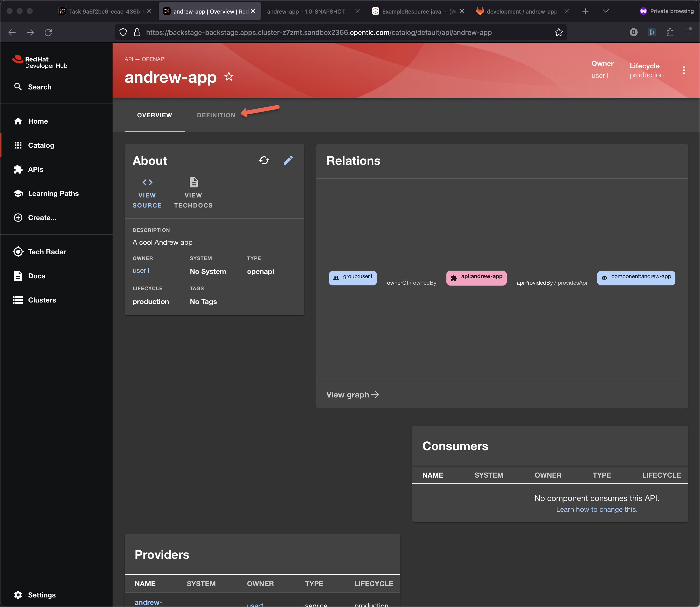This screenshot has height=607, width=700.
Task: Click the APIs puzzle icon in sidebar
Action: [x=18, y=169]
